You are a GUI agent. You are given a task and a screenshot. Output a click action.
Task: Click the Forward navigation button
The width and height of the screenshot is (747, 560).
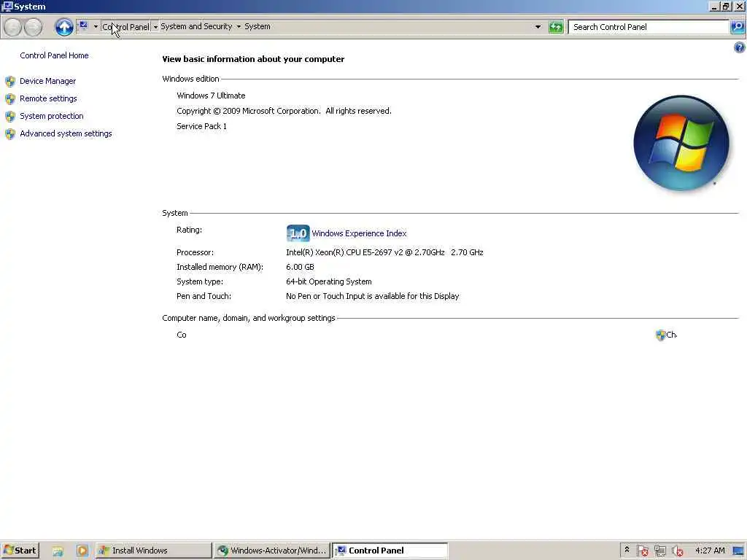[x=33, y=27]
